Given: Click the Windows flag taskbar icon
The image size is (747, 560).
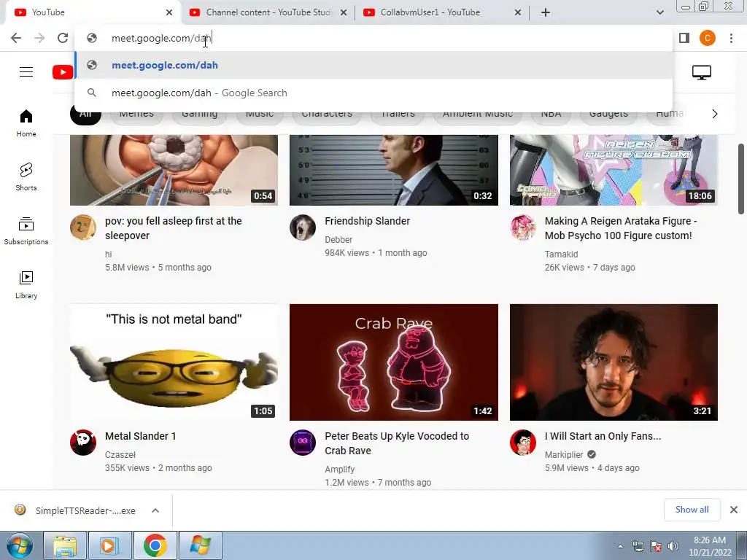Looking at the screenshot, I should (x=200, y=545).
